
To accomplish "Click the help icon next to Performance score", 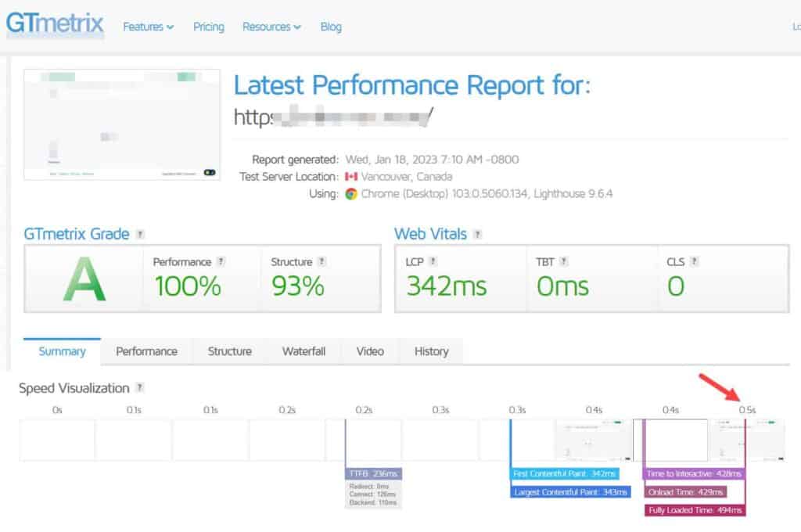I will [x=221, y=261].
